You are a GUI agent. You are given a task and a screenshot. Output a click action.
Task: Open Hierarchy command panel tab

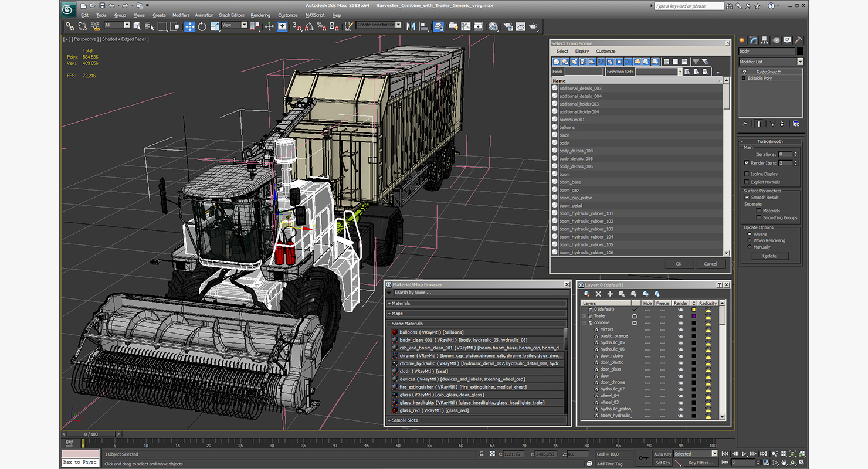coord(765,40)
